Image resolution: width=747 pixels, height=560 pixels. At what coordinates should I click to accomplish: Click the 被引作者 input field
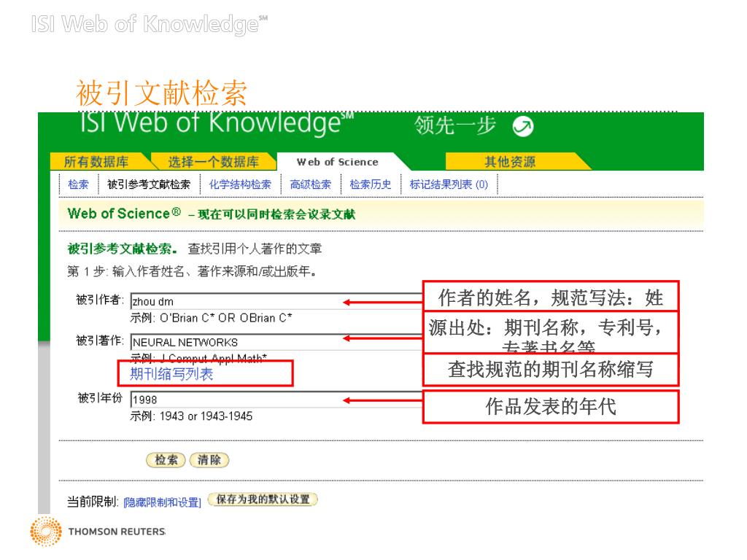(276, 301)
